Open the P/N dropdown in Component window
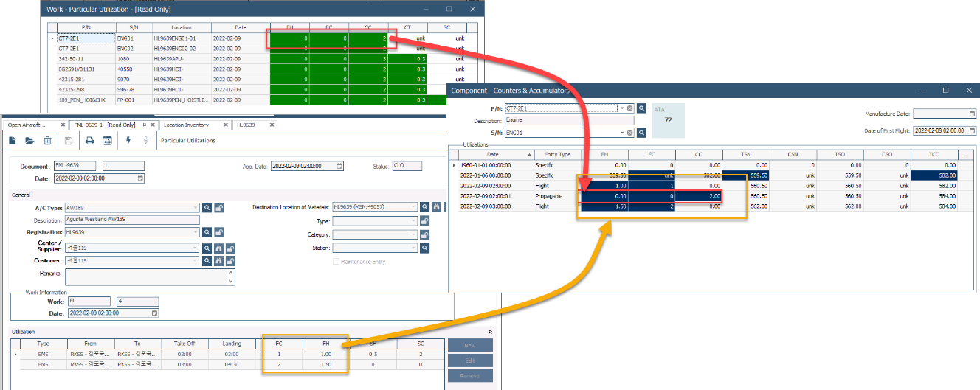980x390 pixels. click(x=622, y=108)
